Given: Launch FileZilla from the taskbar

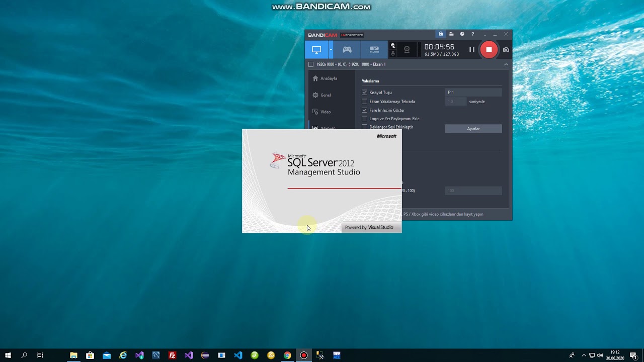Looking at the screenshot, I should pos(172,355).
